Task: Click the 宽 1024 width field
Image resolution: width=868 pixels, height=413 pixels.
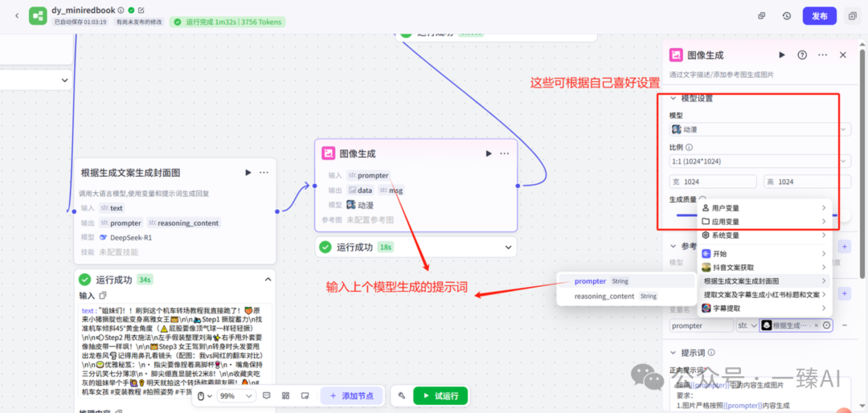Action: pyautogui.click(x=713, y=182)
